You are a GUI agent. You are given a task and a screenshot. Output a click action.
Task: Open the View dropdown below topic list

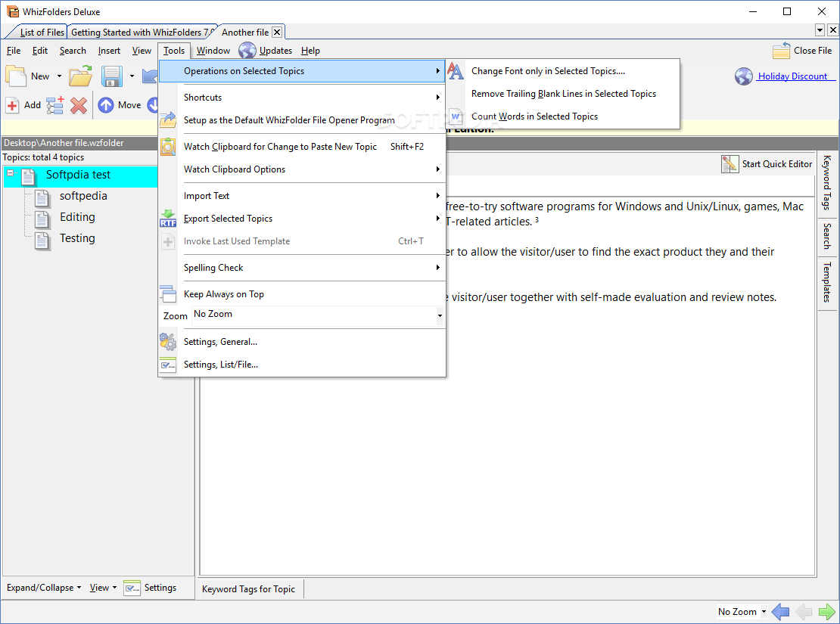coord(103,588)
